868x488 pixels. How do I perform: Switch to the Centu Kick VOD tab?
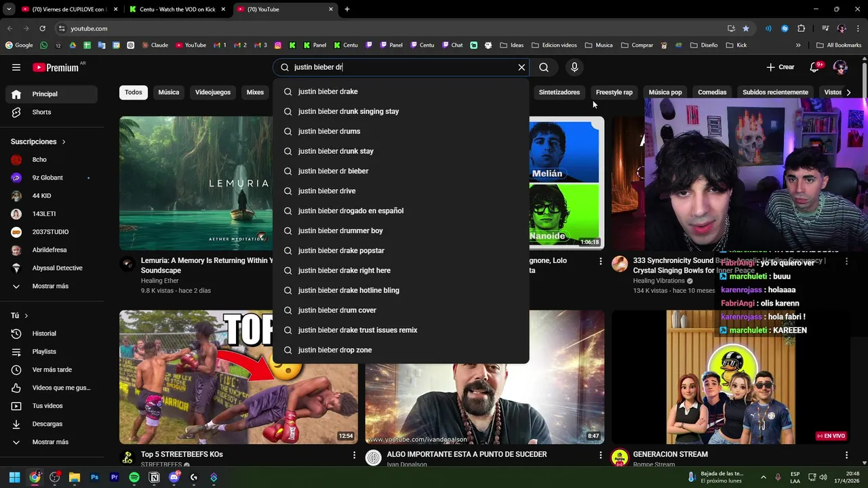point(178,9)
